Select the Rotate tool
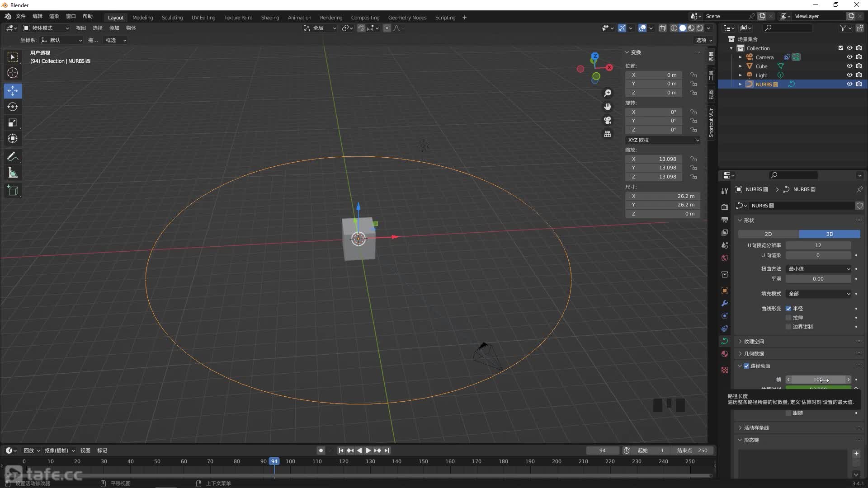Screen dimensions: 868x488 (13, 107)
